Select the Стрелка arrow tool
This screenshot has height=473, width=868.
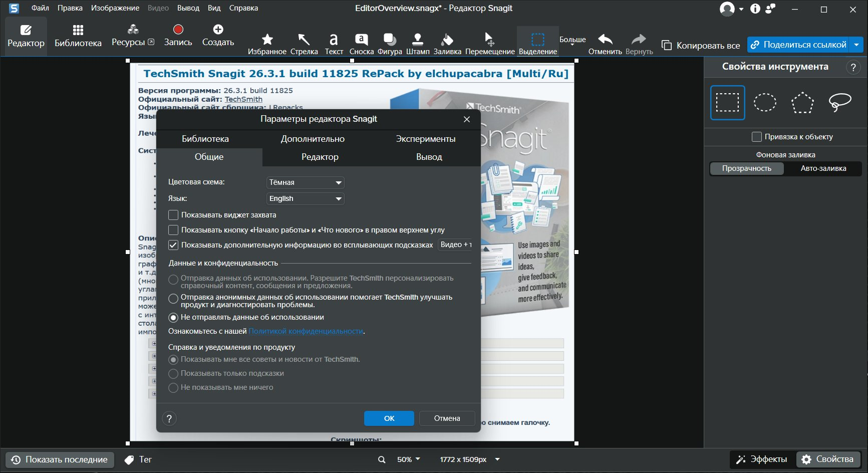click(304, 44)
